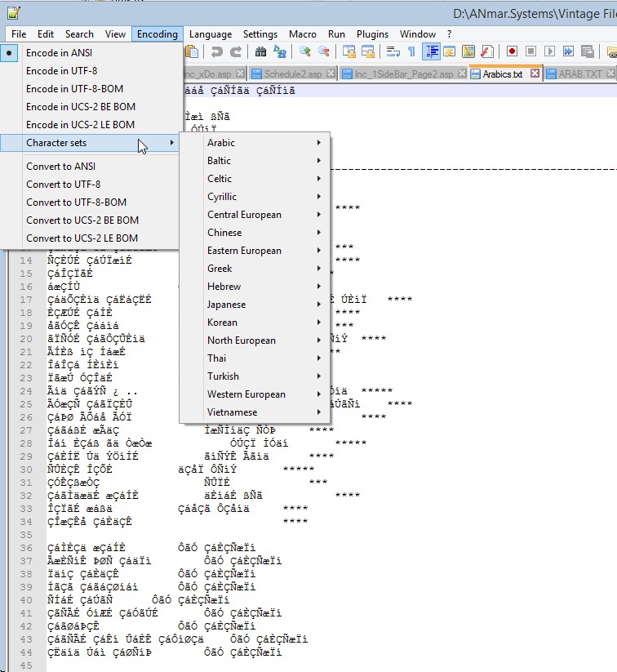Select Encode in UTF-8 option
Image resolution: width=617 pixels, height=672 pixels.
point(60,71)
